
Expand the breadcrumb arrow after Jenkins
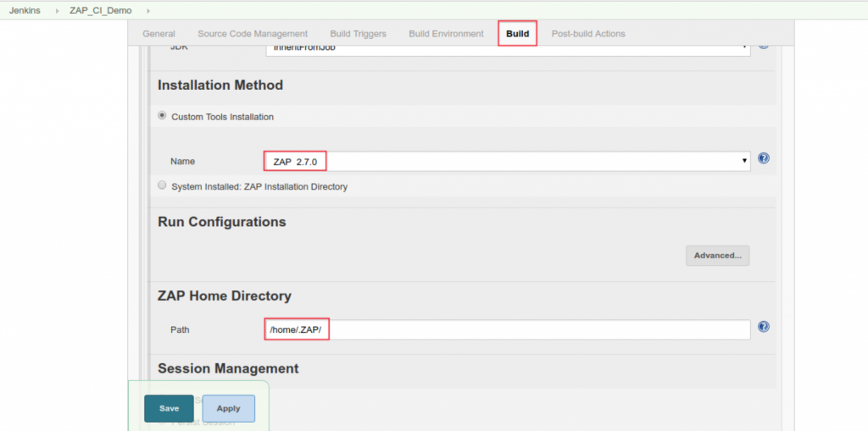(58, 10)
